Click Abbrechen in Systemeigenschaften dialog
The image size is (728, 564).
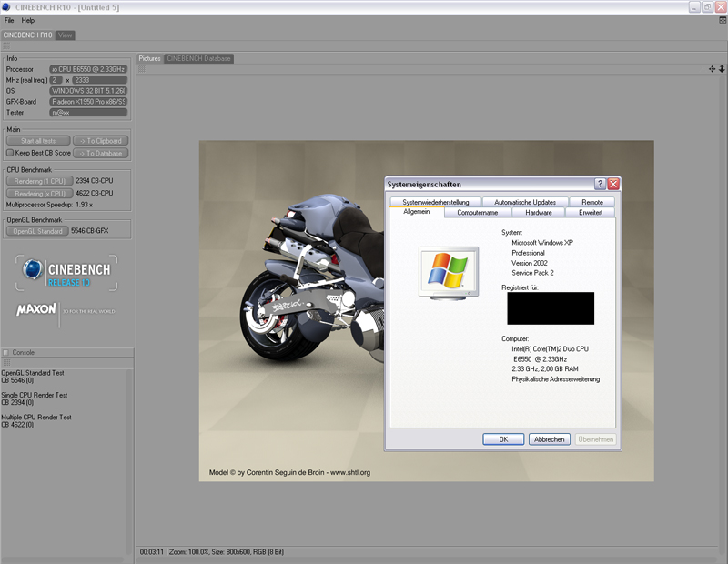pos(550,439)
